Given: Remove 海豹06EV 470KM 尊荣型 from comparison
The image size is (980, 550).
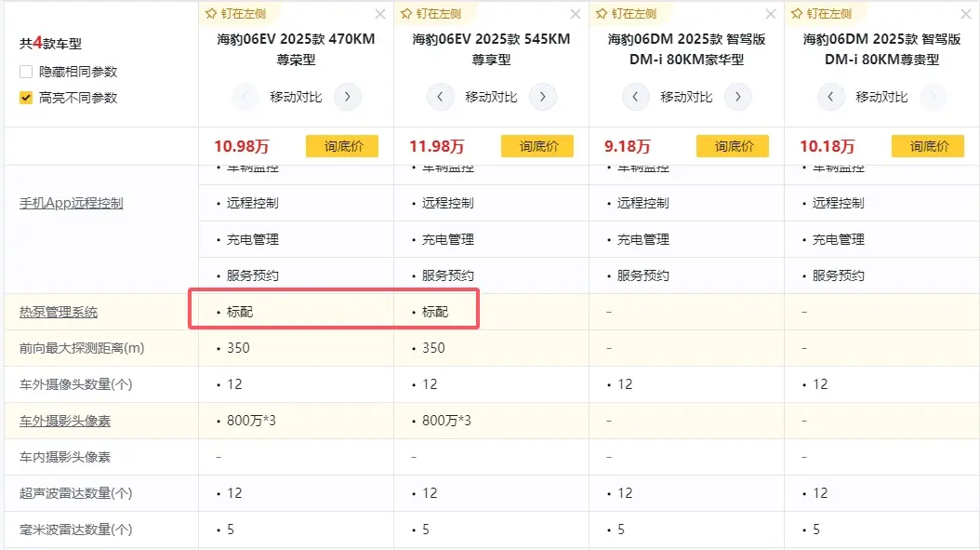Looking at the screenshot, I should (x=380, y=14).
